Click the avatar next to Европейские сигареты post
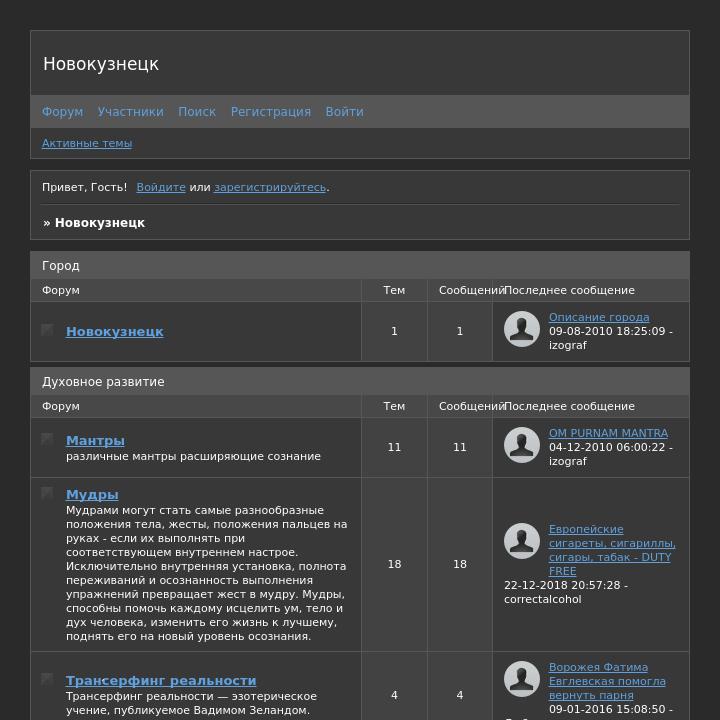The image size is (720, 720). tap(522, 541)
